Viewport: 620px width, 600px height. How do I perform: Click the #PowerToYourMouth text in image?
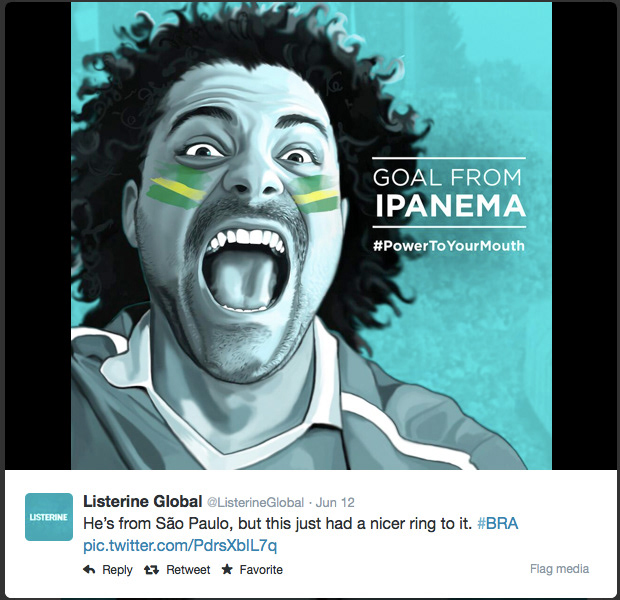[449, 246]
